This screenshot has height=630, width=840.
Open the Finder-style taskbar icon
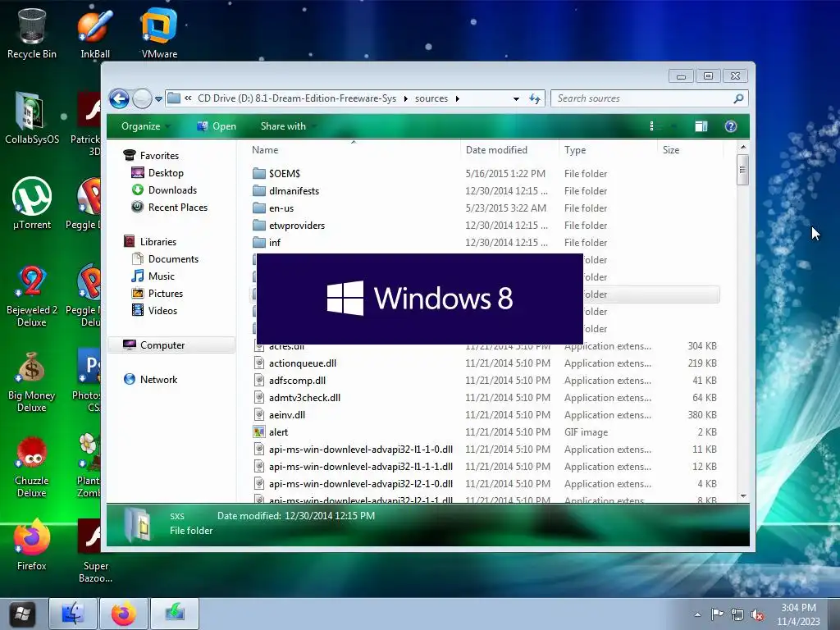click(x=73, y=614)
